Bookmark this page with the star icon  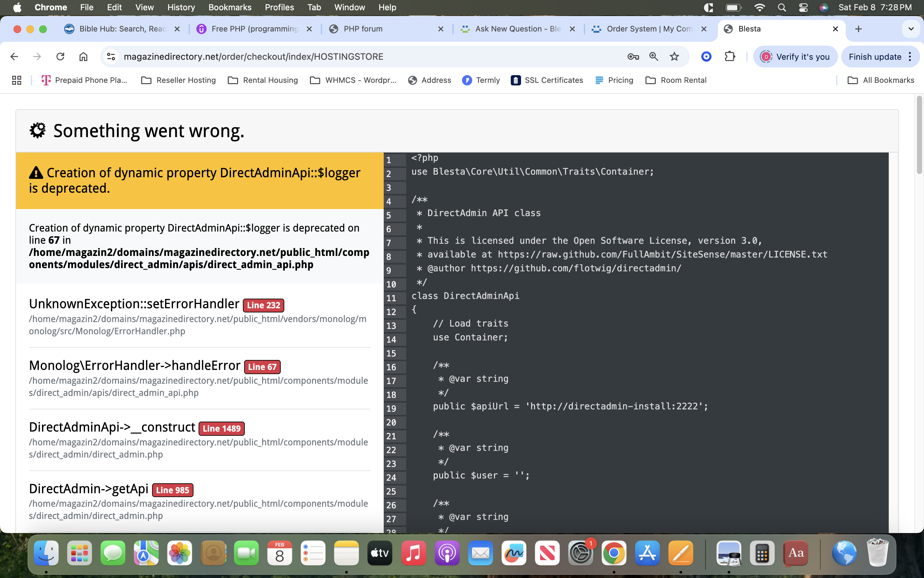(674, 57)
